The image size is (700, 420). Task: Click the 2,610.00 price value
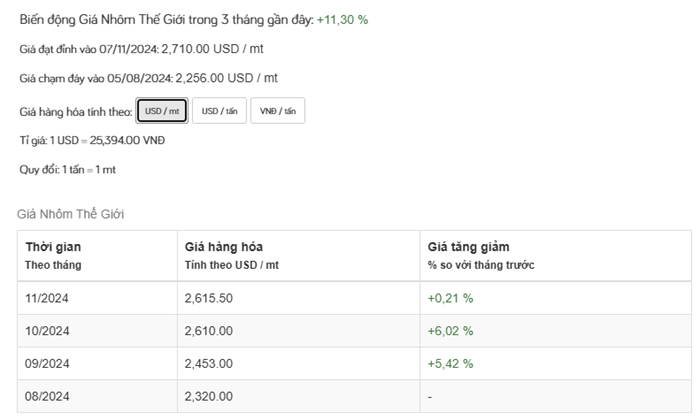point(209,331)
